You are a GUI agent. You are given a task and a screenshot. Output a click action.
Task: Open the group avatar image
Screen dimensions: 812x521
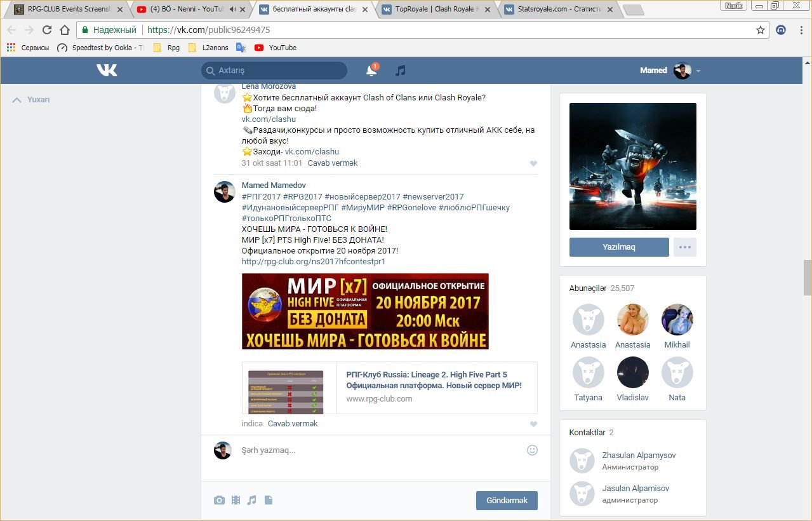(633, 166)
